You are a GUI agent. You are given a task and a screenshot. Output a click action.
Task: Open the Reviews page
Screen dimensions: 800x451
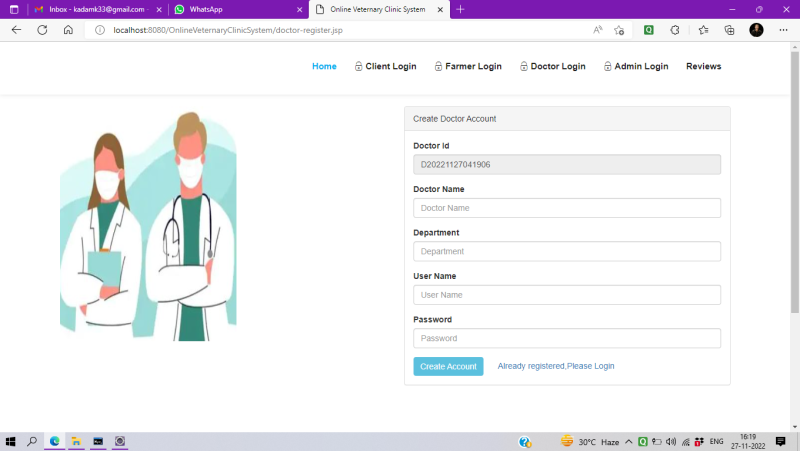tap(703, 66)
